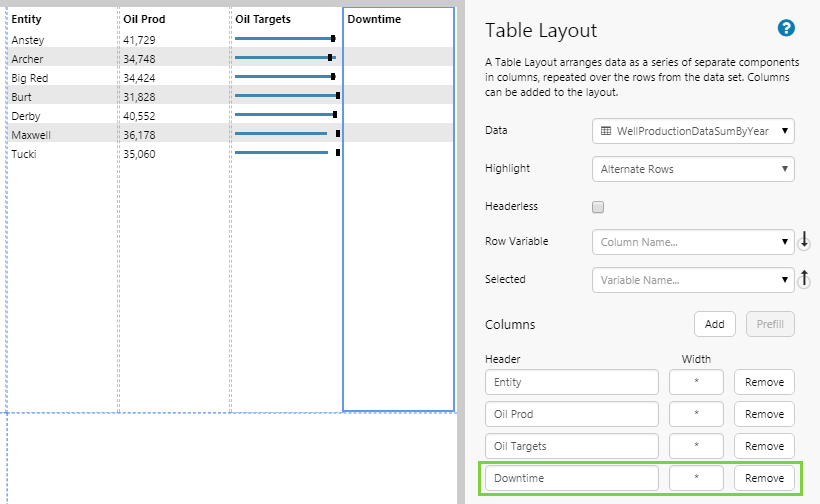Click the Anstey oil target bullet bar
820x504 pixels.
click(x=284, y=39)
